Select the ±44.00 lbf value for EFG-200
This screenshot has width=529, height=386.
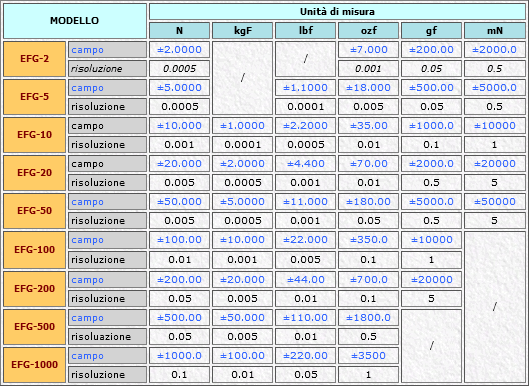click(306, 280)
